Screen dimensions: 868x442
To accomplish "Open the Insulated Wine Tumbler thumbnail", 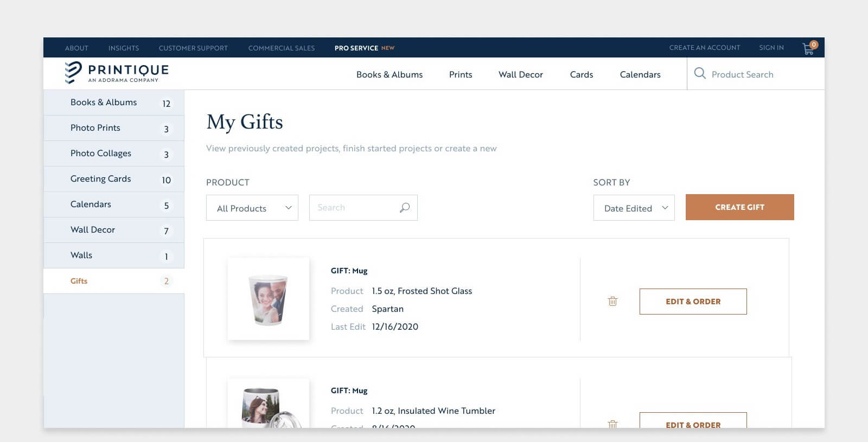I will pos(269,403).
